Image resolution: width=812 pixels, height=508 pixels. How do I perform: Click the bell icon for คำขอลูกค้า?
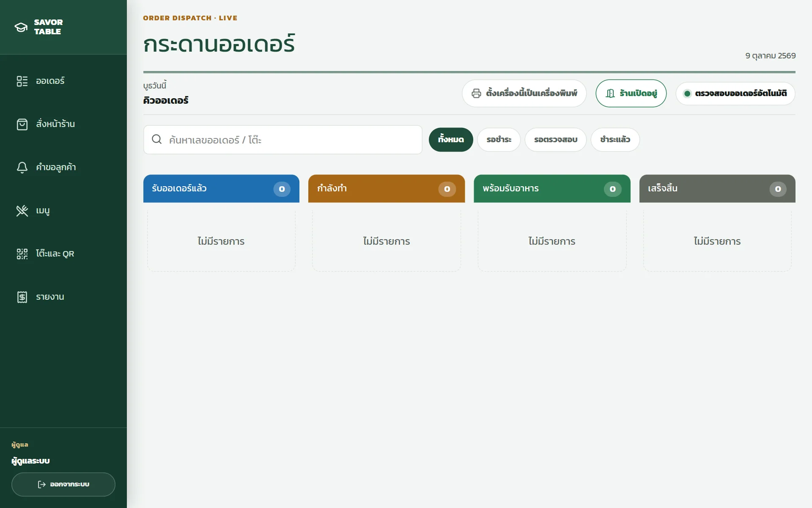coord(22,167)
